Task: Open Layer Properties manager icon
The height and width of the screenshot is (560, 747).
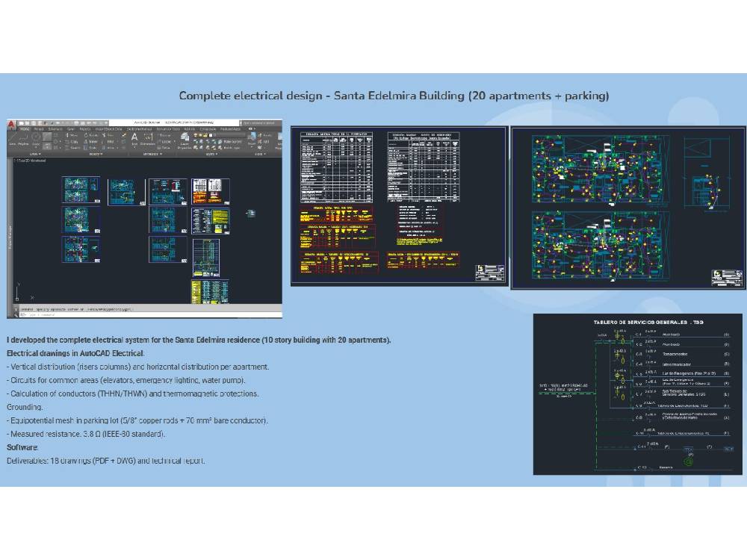Action: coord(185,140)
